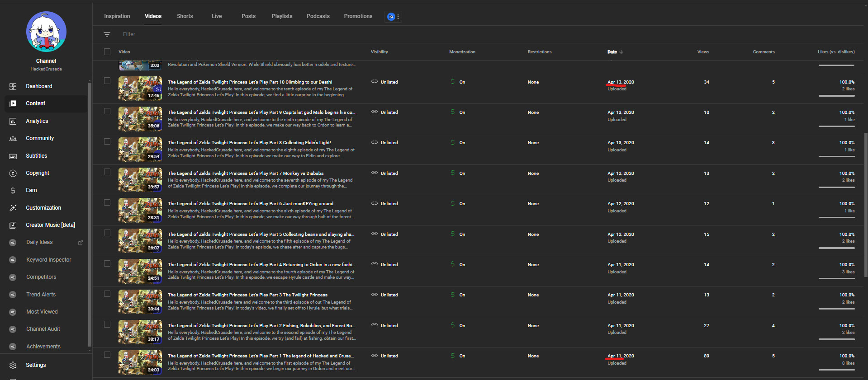868x380 pixels.
Task: Switch to the Posts tab
Action: click(x=248, y=16)
